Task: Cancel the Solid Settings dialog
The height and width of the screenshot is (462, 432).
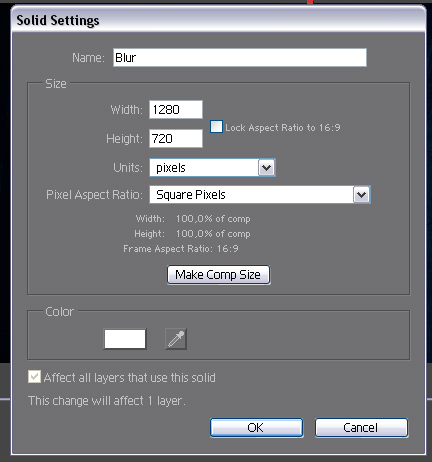Action: click(x=361, y=428)
